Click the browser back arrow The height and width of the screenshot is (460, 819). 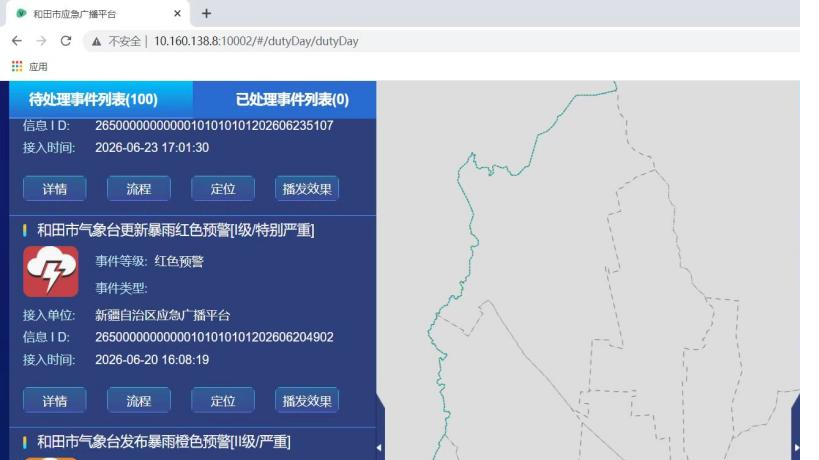click(17, 41)
